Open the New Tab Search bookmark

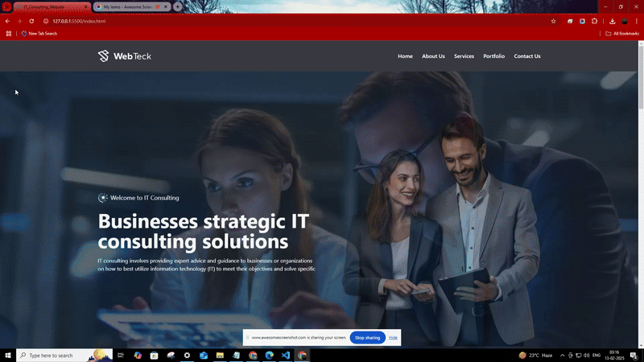39,34
